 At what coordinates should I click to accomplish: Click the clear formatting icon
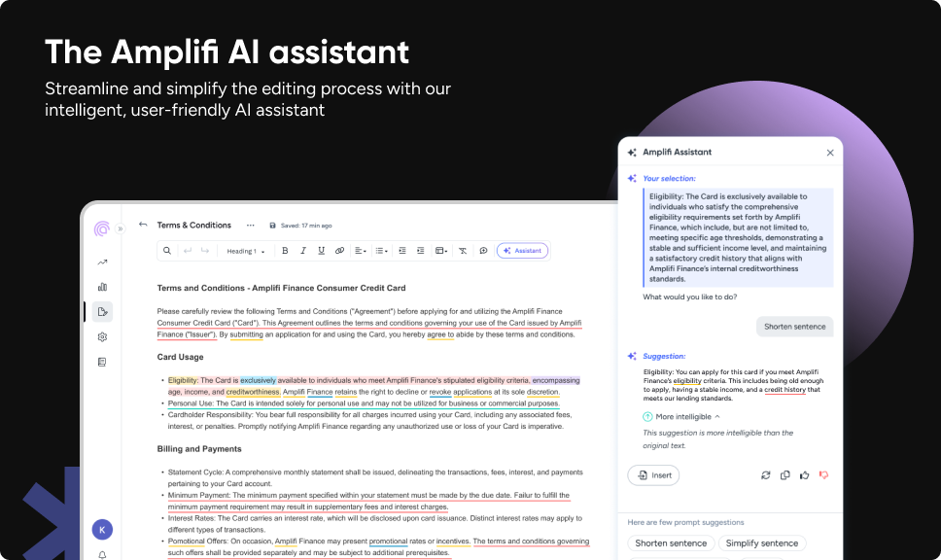pos(463,250)
